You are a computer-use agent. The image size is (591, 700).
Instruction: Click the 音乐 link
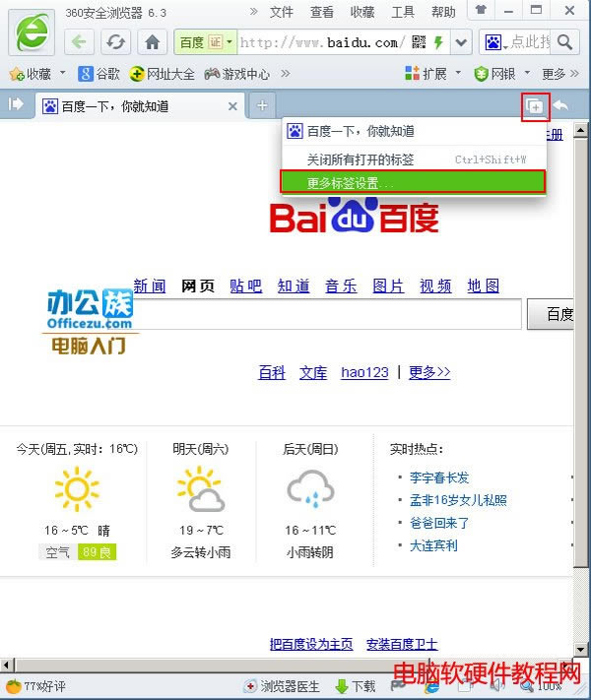pos(341,286)
